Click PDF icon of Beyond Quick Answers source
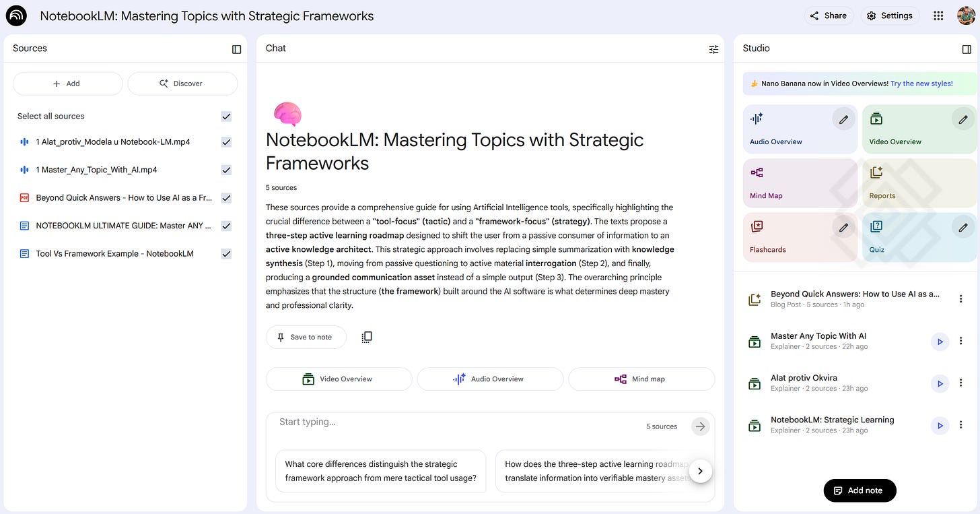The width and height of the screenshot is (980, 514). click(x=24, y=198)
